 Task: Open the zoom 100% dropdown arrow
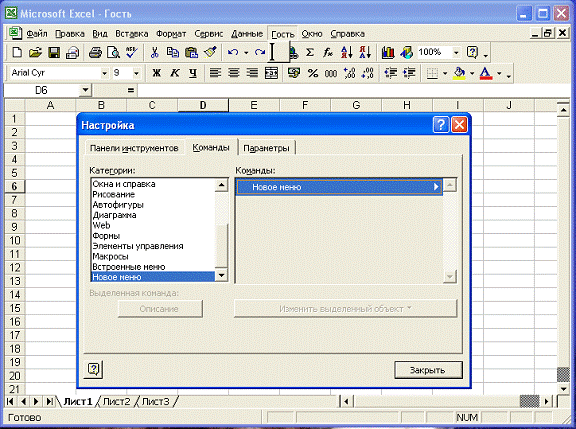(456, 53)
